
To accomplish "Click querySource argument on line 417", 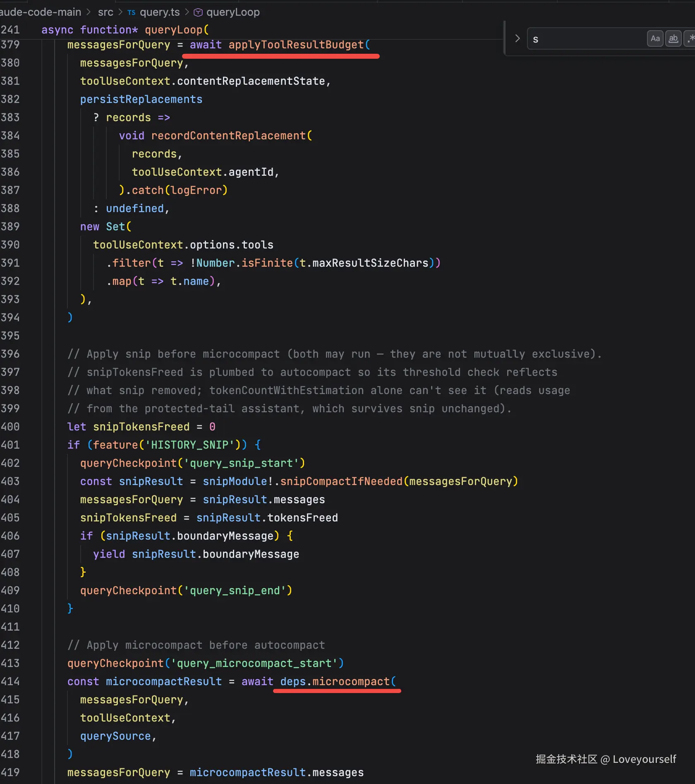I will 115,736.
